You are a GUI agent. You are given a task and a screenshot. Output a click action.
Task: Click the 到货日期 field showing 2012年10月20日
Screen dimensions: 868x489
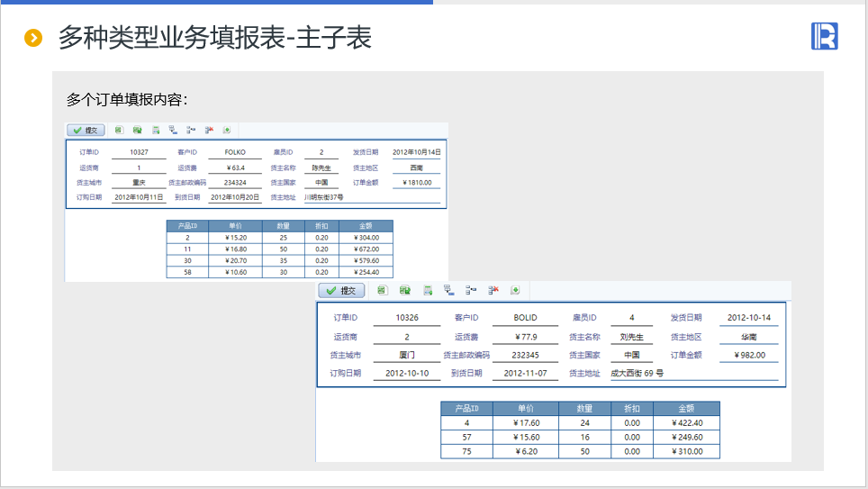point(235,197)
